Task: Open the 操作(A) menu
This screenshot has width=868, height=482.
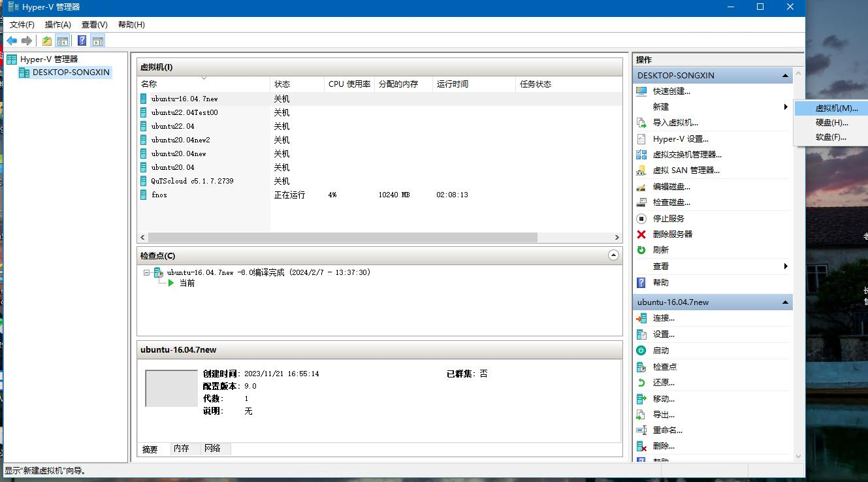Action: 58,25
